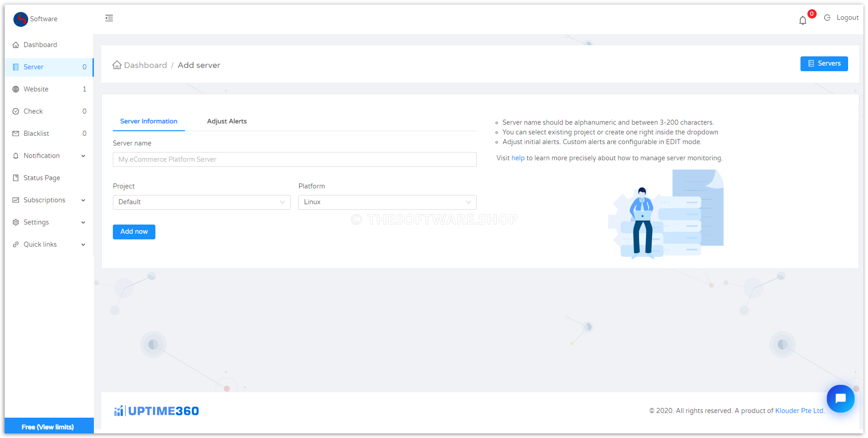Click the Status Page icon in sidebar

(x=16, y=177)
